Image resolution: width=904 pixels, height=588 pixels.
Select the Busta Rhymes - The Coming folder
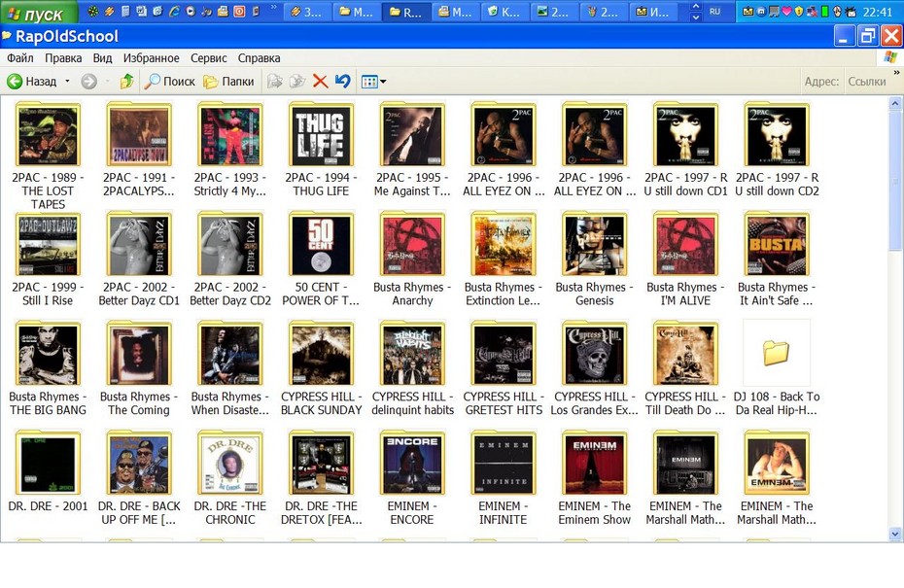[139, 368]
